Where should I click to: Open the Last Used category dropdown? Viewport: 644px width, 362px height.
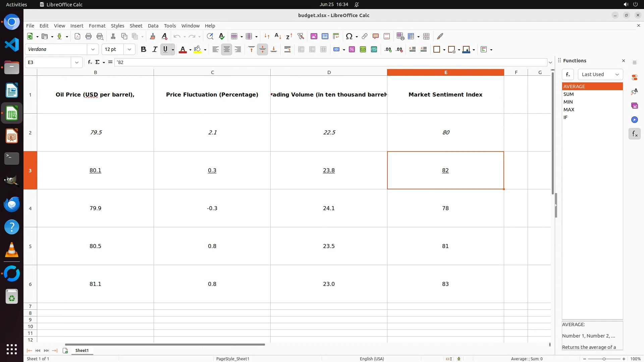(x=600, y=74)
